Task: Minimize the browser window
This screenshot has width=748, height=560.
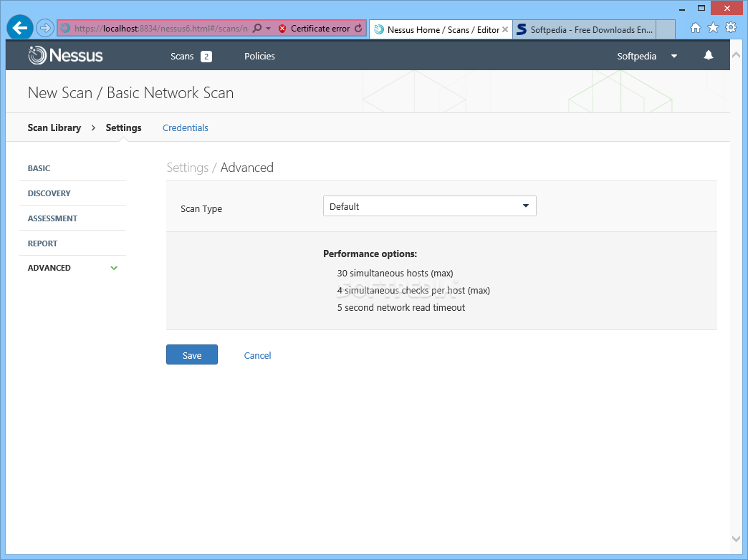Action: click(682, 9)
